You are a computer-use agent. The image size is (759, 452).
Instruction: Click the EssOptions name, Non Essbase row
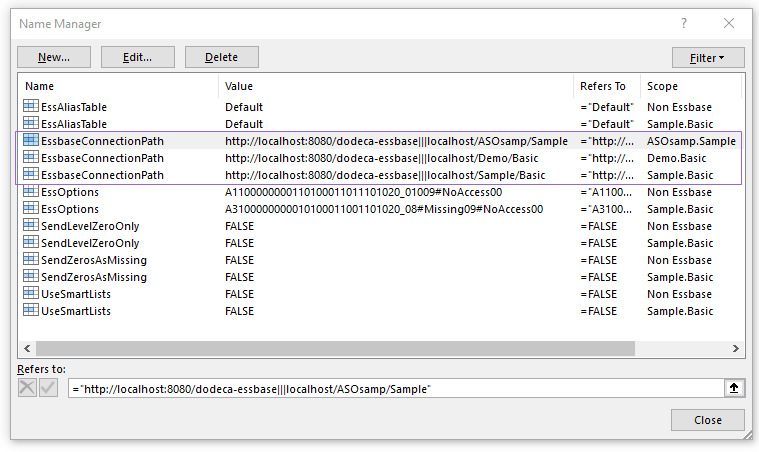pyautogui.click(x=70, y=192)
